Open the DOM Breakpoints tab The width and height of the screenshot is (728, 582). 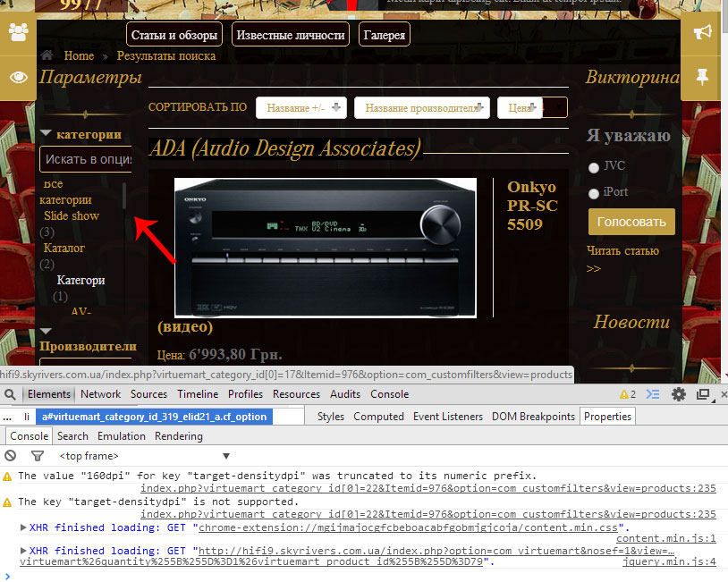click(x=533, y=417)
